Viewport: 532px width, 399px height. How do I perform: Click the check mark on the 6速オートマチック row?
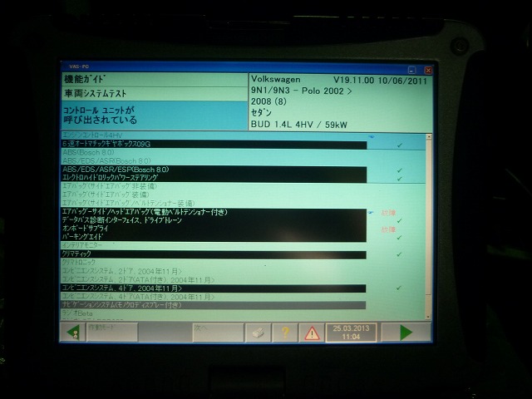pyautogui.click(x=400, y=145)
